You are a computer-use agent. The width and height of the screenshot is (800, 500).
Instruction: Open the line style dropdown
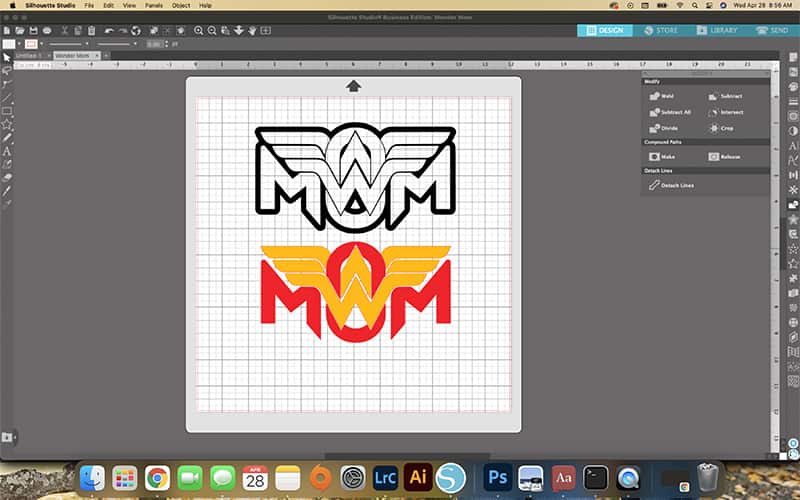(x=70, y=44)
